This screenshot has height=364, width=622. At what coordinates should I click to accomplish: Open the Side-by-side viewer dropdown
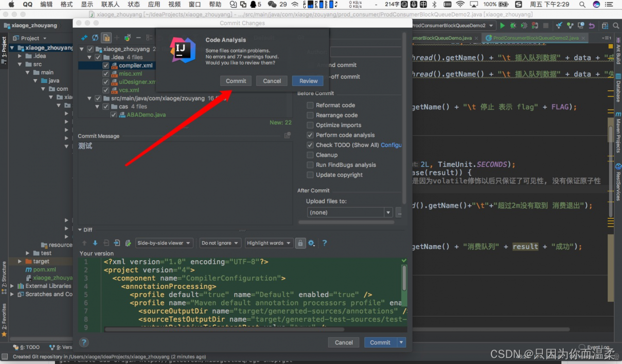[x=164, y=243]
